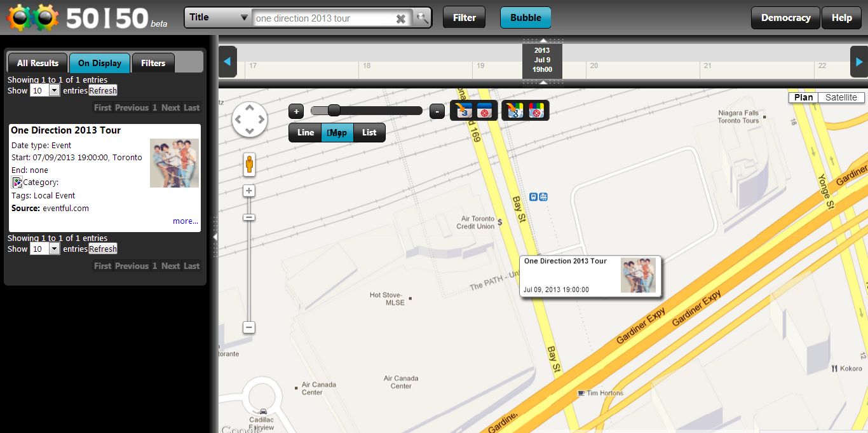Screen dimensions: 868x433
Task: Select the Map view button
Action: [x=337, y=132]
